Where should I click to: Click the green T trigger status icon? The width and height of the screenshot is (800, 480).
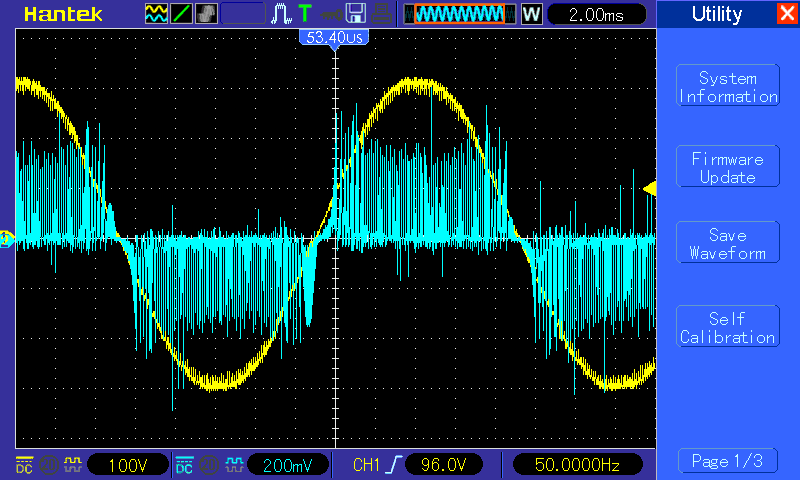tap(304, 14)
